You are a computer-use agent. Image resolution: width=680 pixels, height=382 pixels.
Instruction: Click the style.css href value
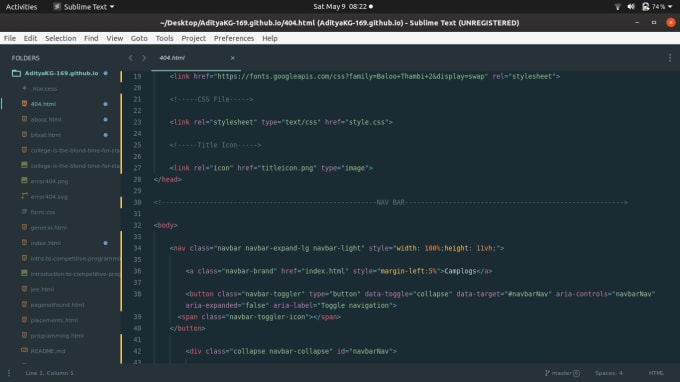tap(366, 122)
